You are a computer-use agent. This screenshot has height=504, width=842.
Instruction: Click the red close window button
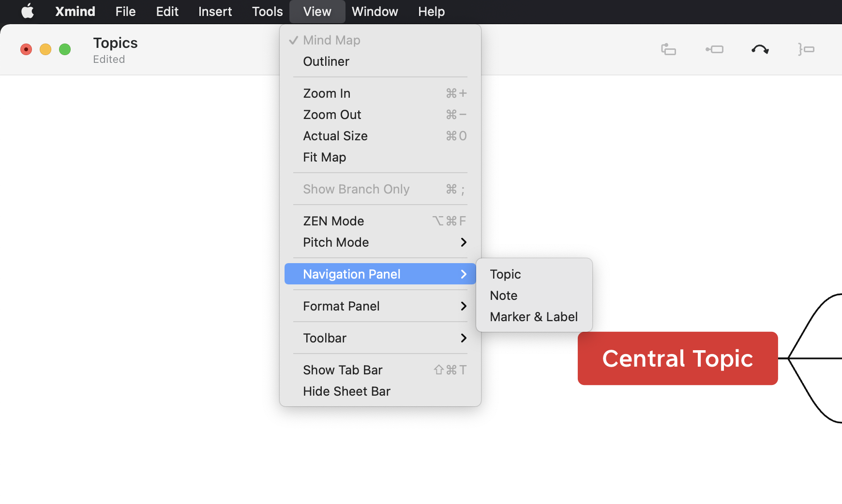(x=26, y=49)
